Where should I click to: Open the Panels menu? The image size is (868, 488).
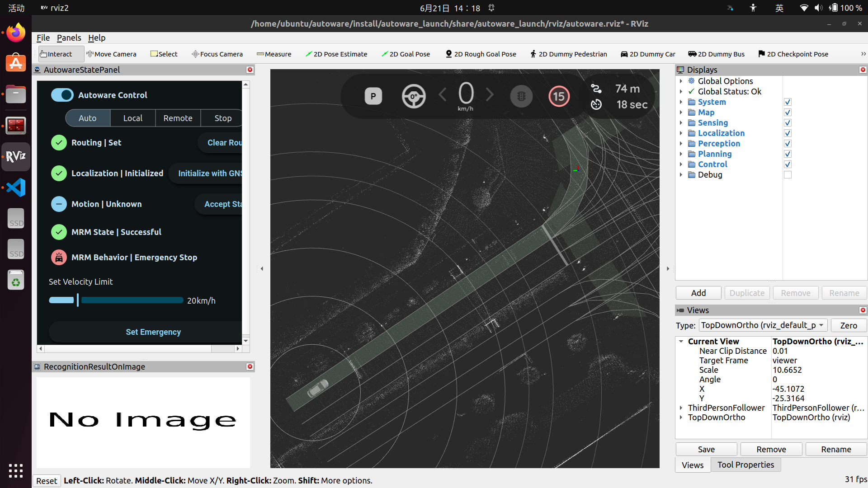coord(69,38)
